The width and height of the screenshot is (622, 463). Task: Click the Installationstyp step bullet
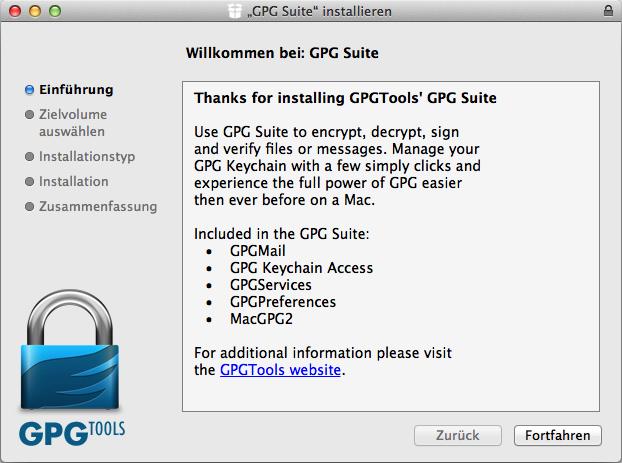coord(29,156)
